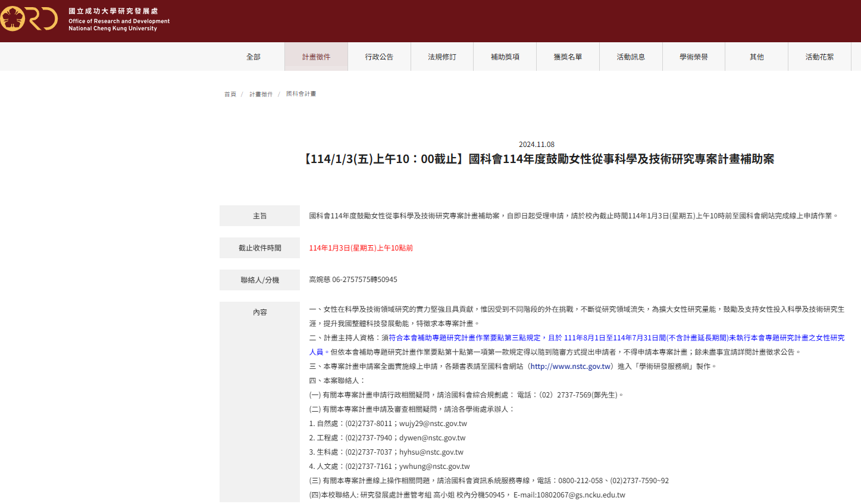861x504 pixels.
Task: View the 獲獎名單 tab
Action: click(x=568, y=57)
